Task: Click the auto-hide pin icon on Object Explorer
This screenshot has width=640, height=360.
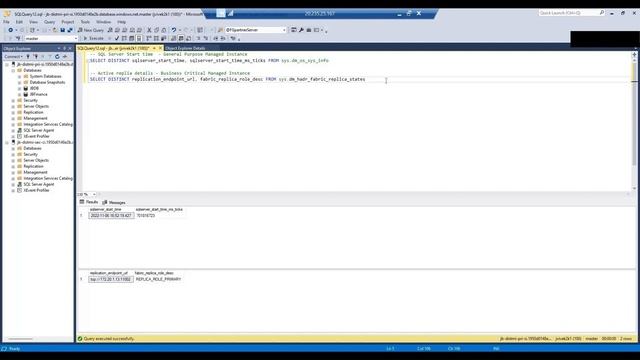Action: coord(64,49)
